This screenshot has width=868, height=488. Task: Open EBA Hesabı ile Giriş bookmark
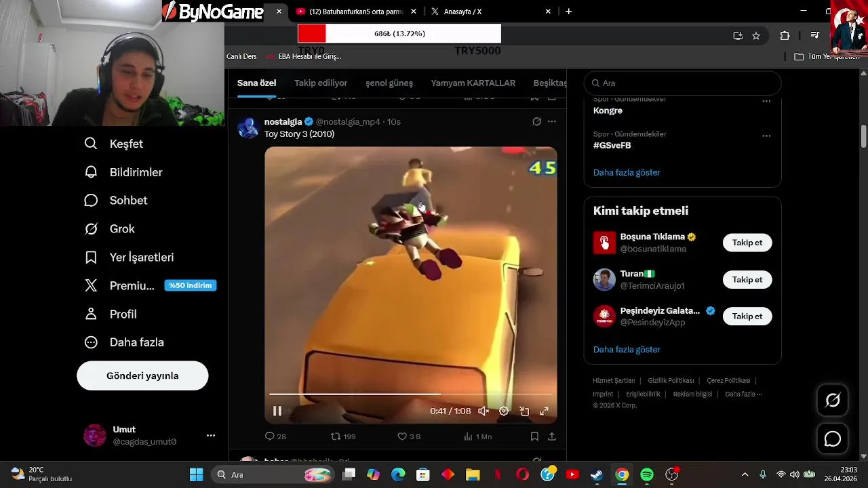coord(304,56)
